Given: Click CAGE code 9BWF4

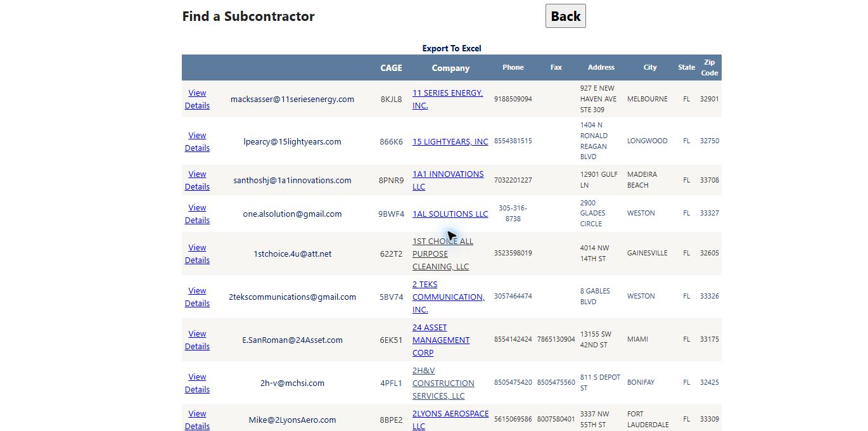Looking at the screenshot, I should coord(391,214).
